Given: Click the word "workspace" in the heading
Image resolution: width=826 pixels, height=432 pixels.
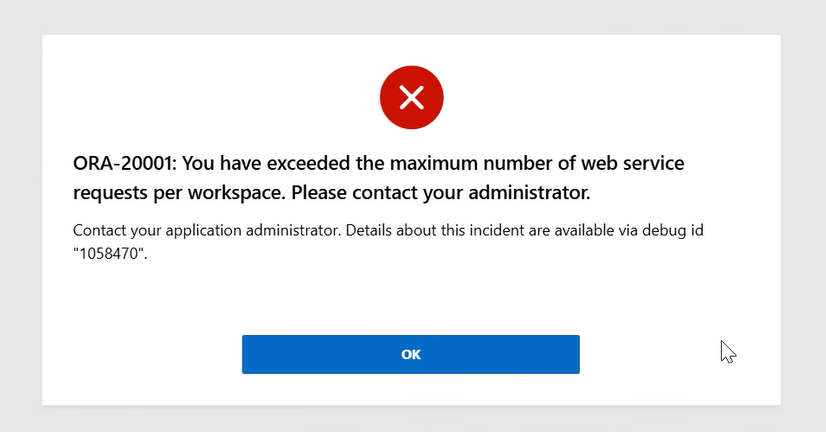Looking at the screenshot, I should coord(236,190).
